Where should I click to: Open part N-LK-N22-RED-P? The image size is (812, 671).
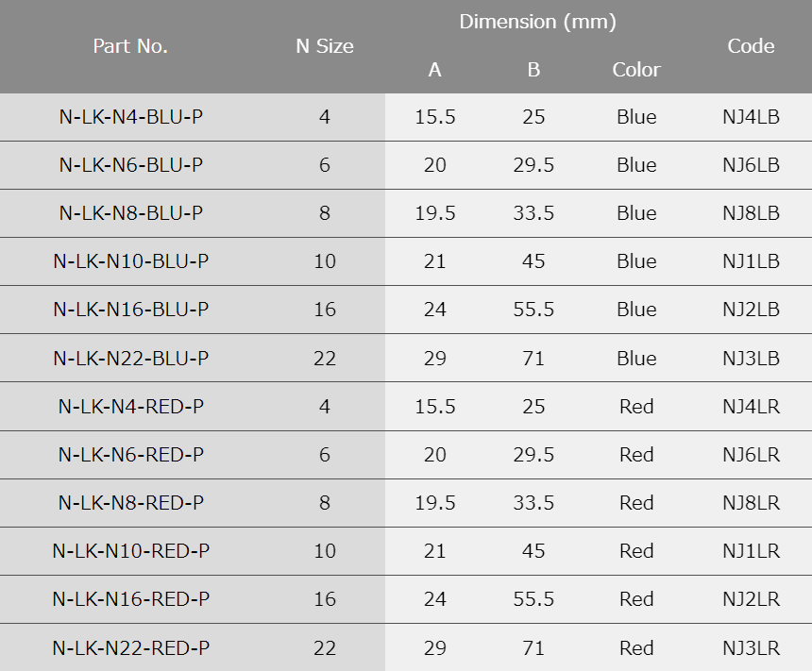131,648
